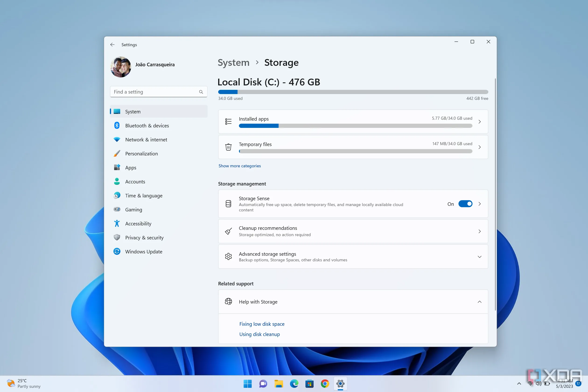Open the Fixing low disk space link
The width and height of the screenshot is (588, 392).
pos(262,324)
